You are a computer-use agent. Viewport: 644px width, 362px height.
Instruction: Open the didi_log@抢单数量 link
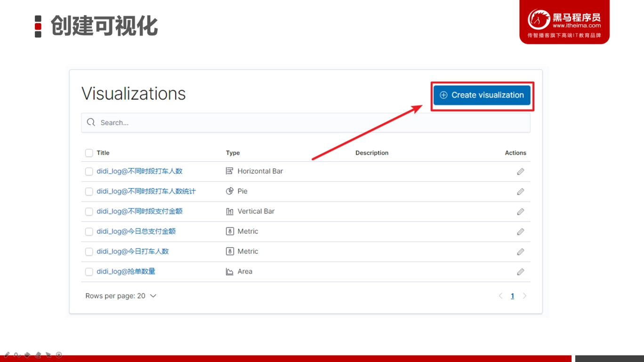[x=126, y=271]
